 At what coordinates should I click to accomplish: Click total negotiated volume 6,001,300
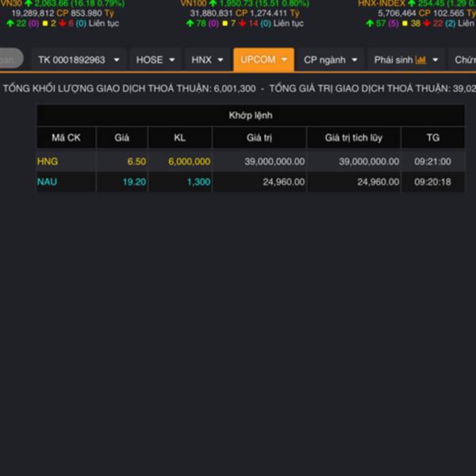(235, 88)
